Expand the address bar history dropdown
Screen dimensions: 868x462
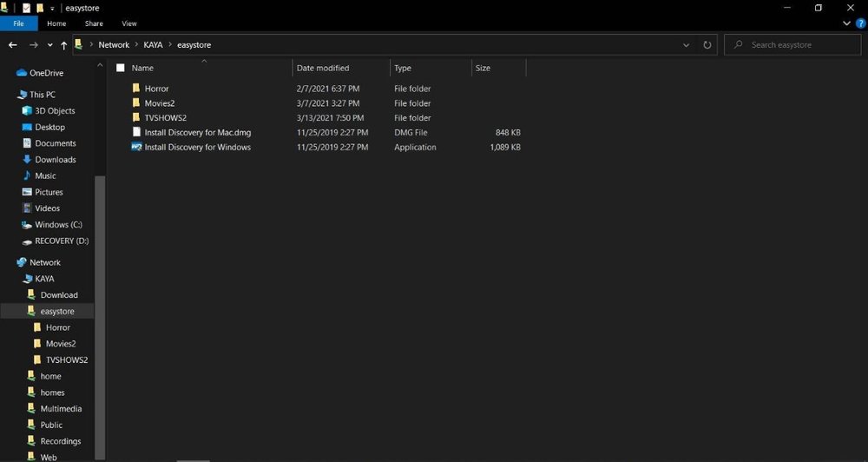[687, 45]
